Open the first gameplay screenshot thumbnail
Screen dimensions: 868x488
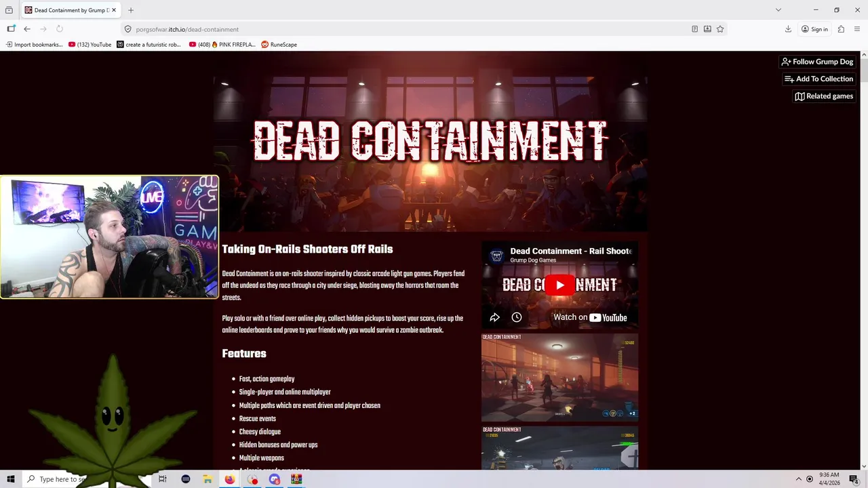coord(560,378)
